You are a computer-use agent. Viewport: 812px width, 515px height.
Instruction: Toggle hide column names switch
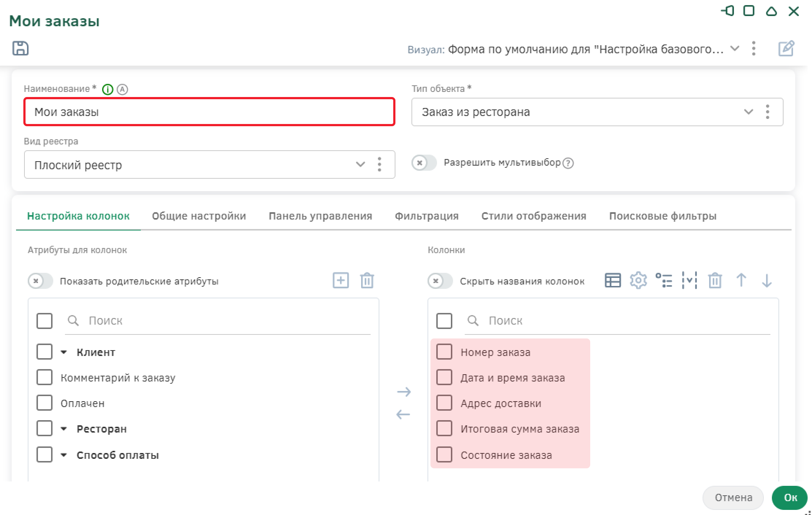coord(440,281)
